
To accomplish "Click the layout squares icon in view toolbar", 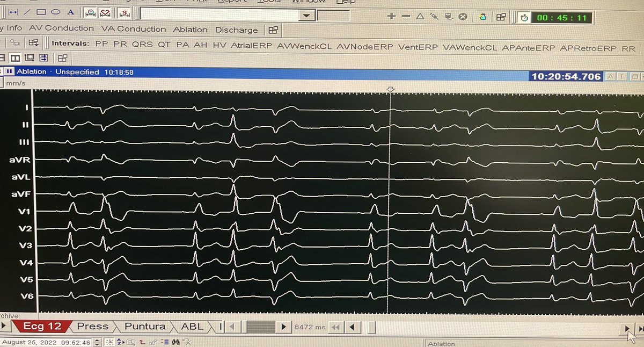I will pos(62,58).
